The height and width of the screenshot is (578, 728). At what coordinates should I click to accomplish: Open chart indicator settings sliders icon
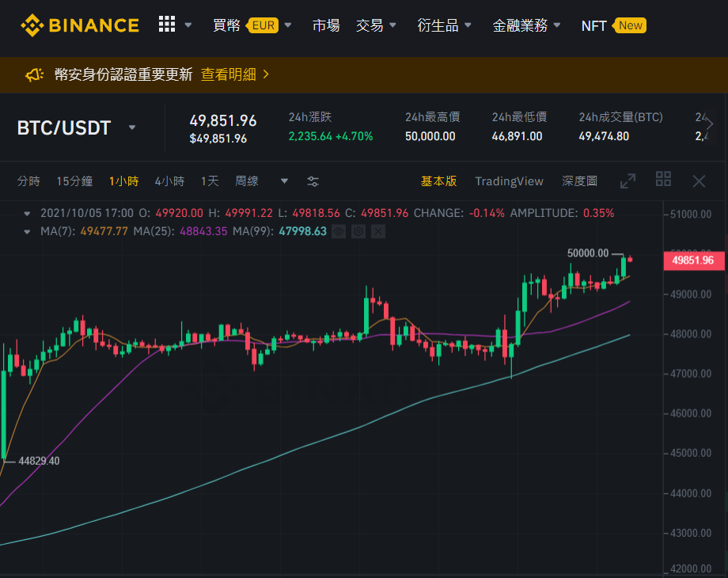click(x=313, y=181)
